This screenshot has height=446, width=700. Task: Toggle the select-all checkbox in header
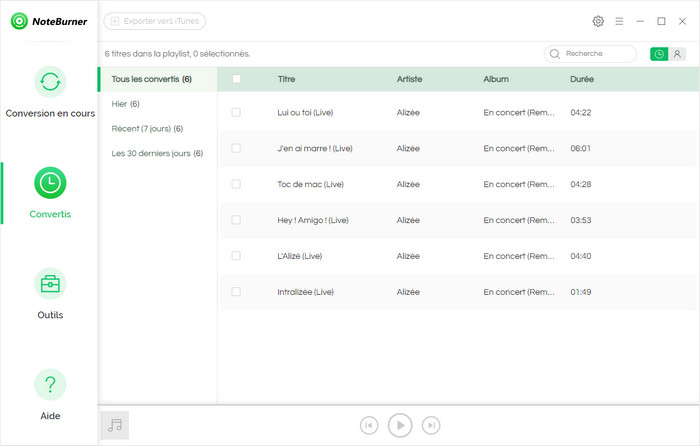[x=236, y=79]
